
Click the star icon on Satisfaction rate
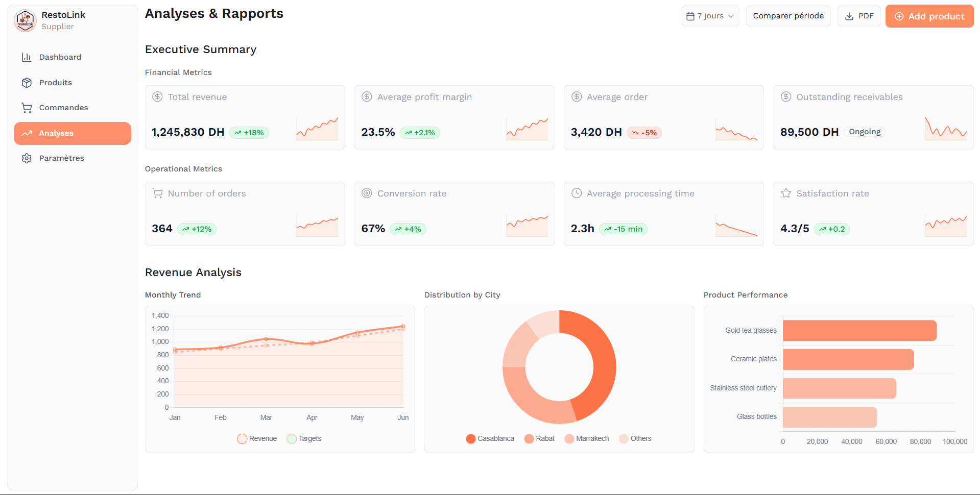tap(785, 193)
